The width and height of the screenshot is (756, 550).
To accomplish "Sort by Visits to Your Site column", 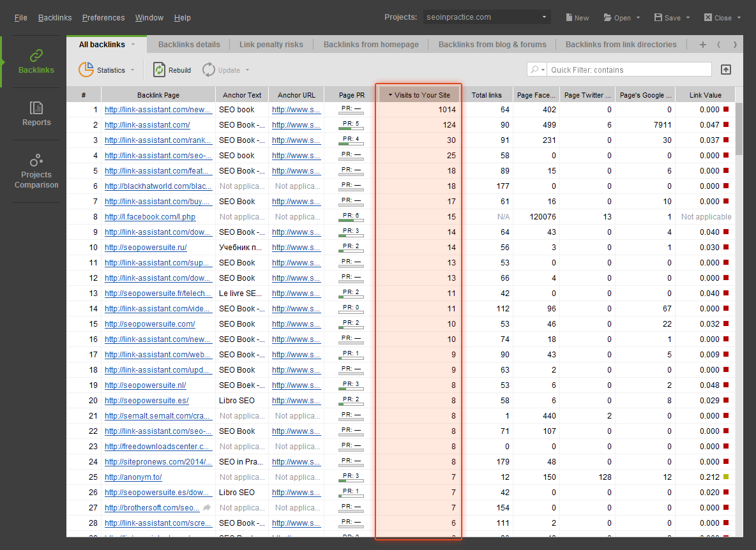I will (418, 95).
